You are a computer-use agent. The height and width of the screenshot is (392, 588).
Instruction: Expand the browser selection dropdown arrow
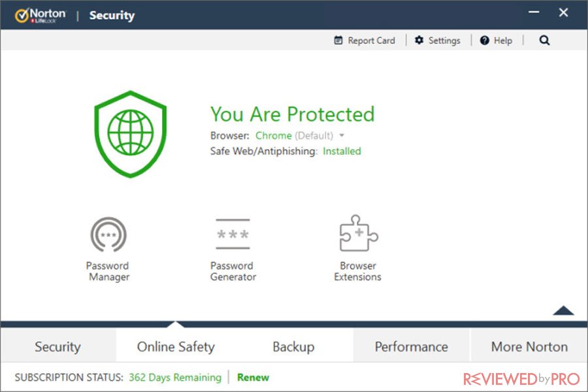[x=342, y=135]
